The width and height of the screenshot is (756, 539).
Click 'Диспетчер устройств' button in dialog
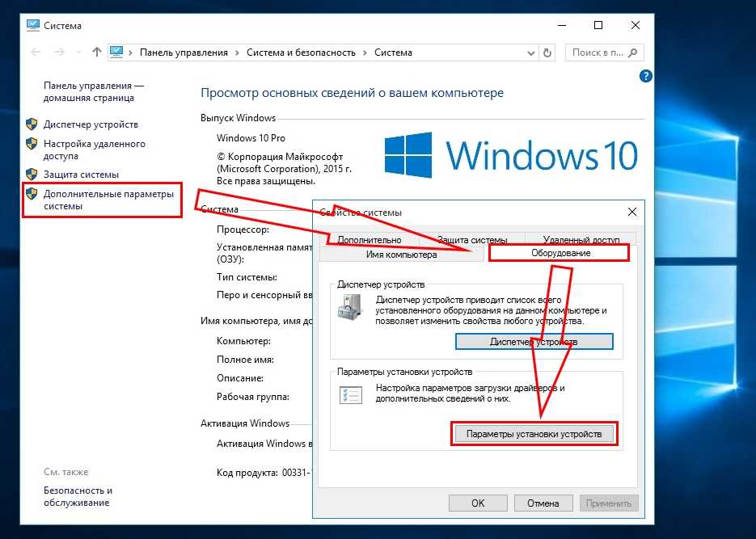click(534, 342)
